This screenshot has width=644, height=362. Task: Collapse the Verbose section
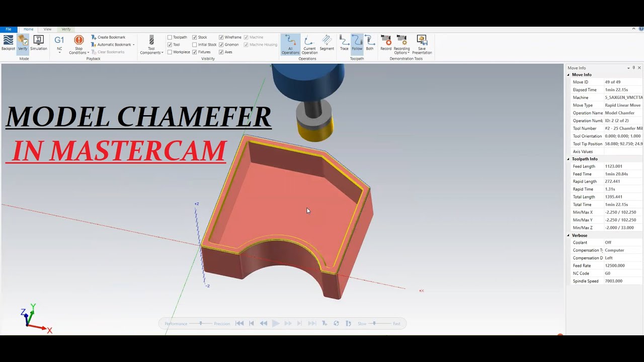pos(569,235)
